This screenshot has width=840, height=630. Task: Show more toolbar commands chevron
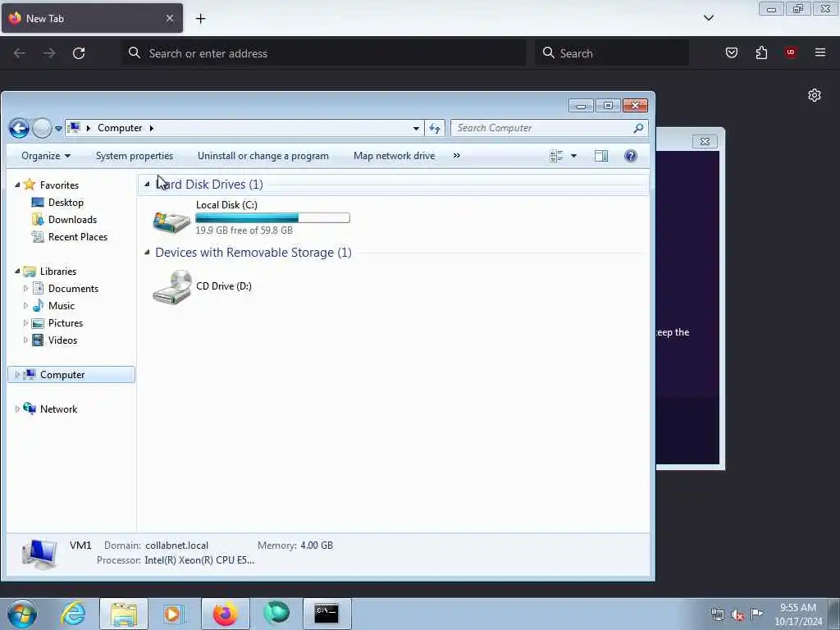(456, 155)
